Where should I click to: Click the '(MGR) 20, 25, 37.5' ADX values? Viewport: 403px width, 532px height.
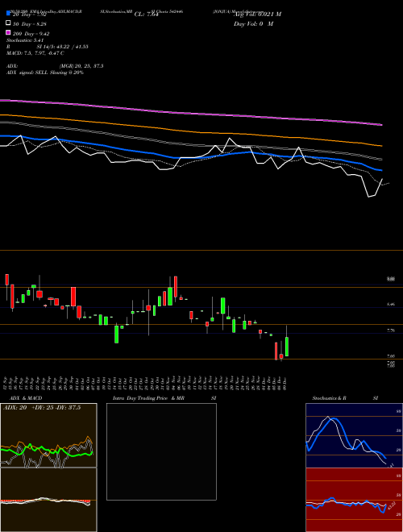pyautogui.click(x=81, y=66)
